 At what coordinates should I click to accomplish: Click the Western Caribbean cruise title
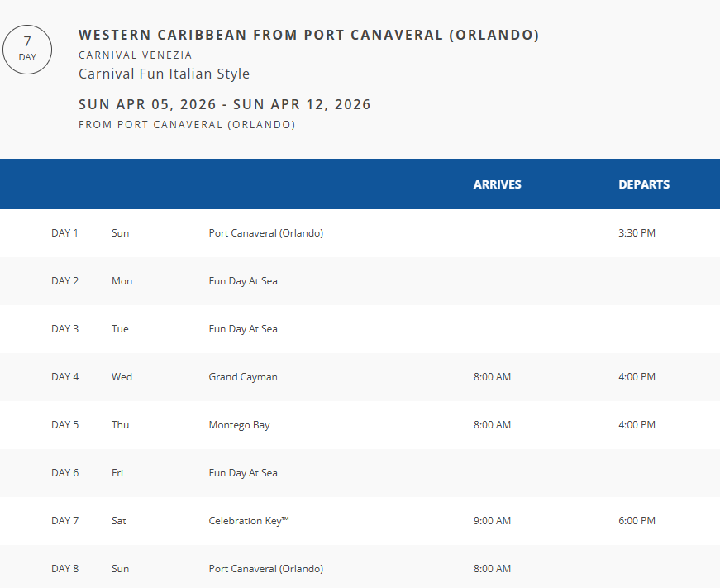pos(308,35)
